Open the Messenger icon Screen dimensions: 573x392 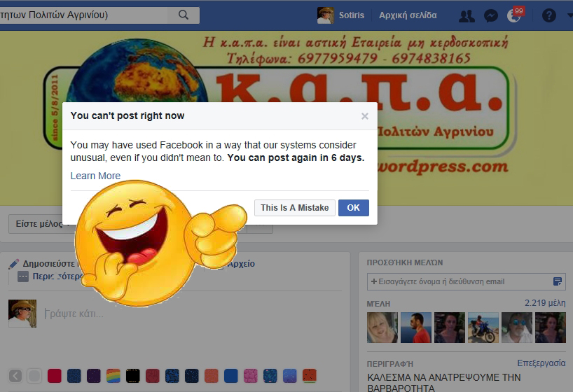(x=490, y=15)
